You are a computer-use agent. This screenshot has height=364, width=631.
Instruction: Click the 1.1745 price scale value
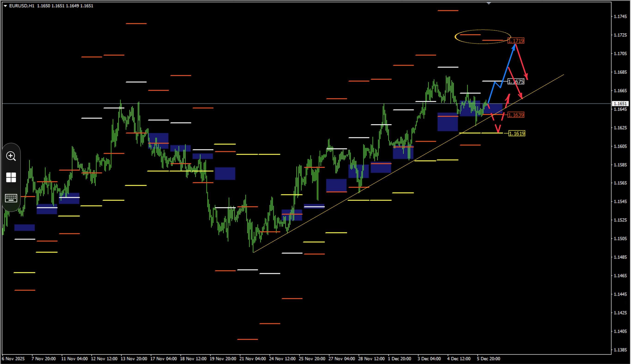point(620,17)
